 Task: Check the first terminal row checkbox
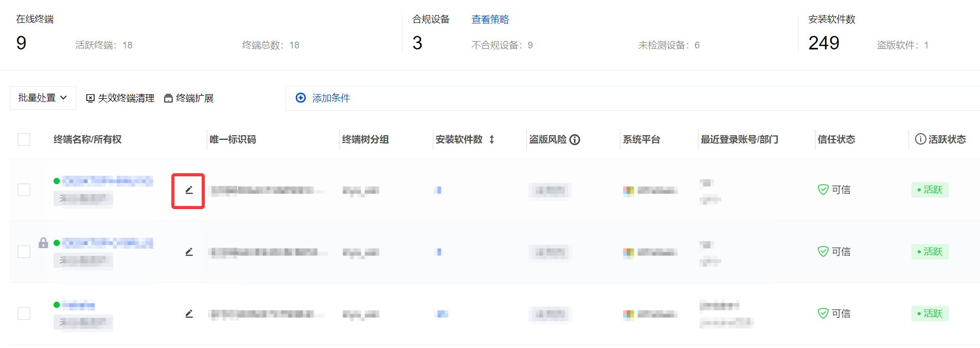24,190
